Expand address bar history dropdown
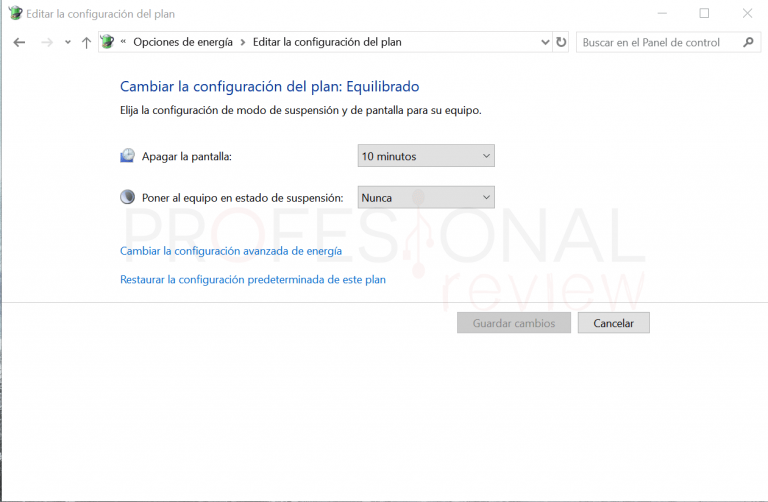Screen dimensions: 768x502 pos(545,43)
